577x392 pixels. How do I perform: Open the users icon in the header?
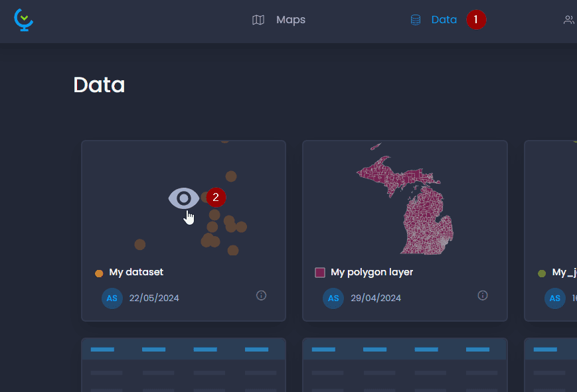pyautogui.click(x=569, y=20)
